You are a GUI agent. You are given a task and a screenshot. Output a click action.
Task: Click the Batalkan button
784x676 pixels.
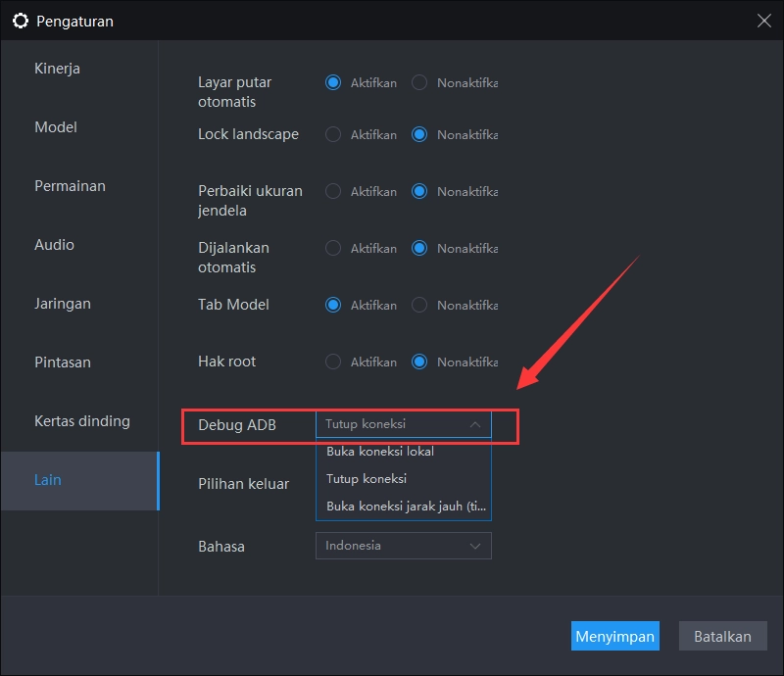point(722,636)
